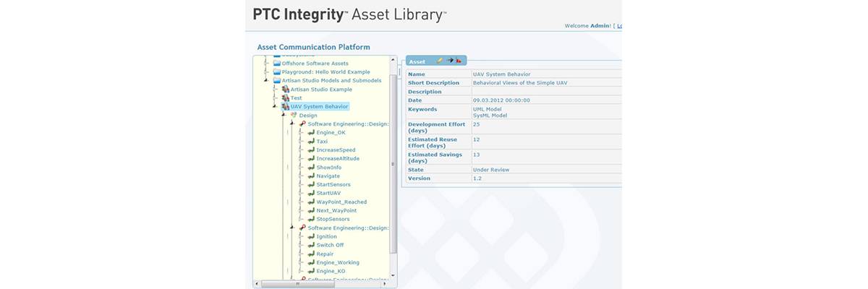Click the Artisan Studio Example model icon
Viewport: 868px width, 289px height.
[x=286, y=90]
